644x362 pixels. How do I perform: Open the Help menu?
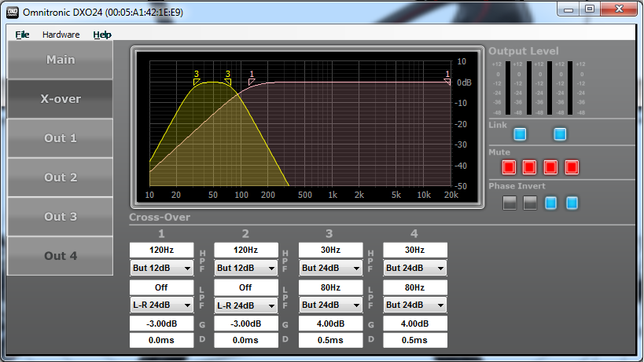pyautogui.click(x=102, y=35)
